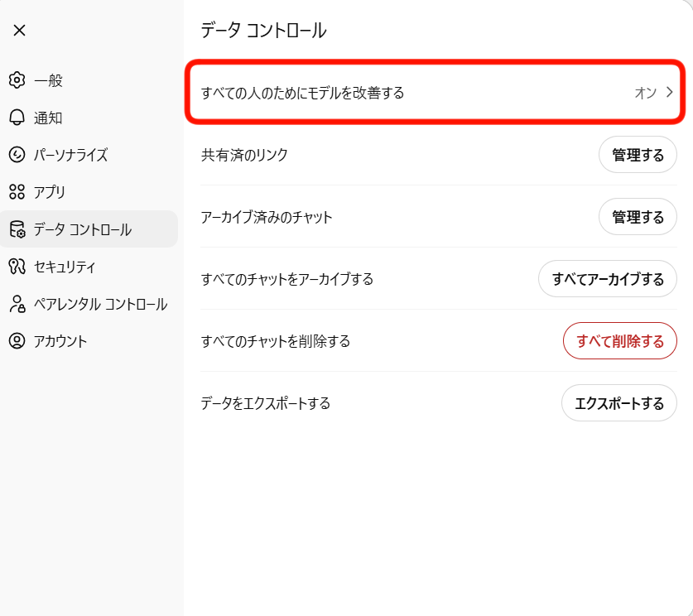Click the パーソナライズ gauge icon
This screenshot has width=693, height=616.
click(x=17, y=155)
